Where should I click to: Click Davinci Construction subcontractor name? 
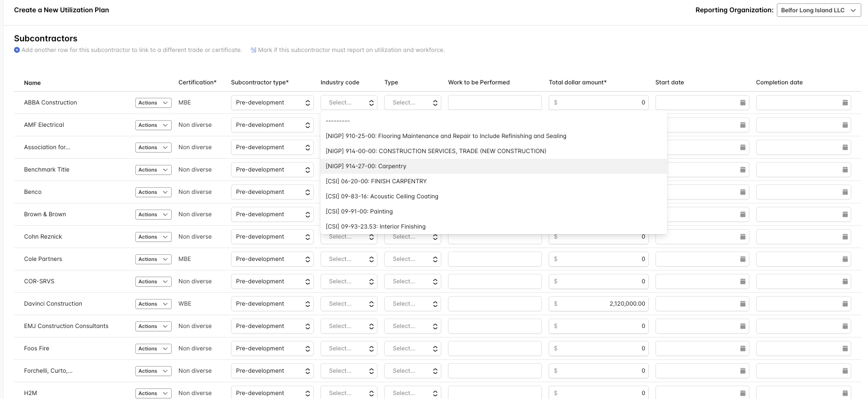(53, 304)
